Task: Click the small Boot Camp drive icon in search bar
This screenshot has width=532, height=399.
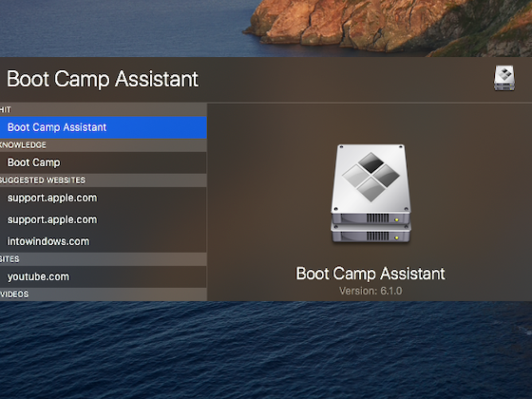Action: click(504, 78)
